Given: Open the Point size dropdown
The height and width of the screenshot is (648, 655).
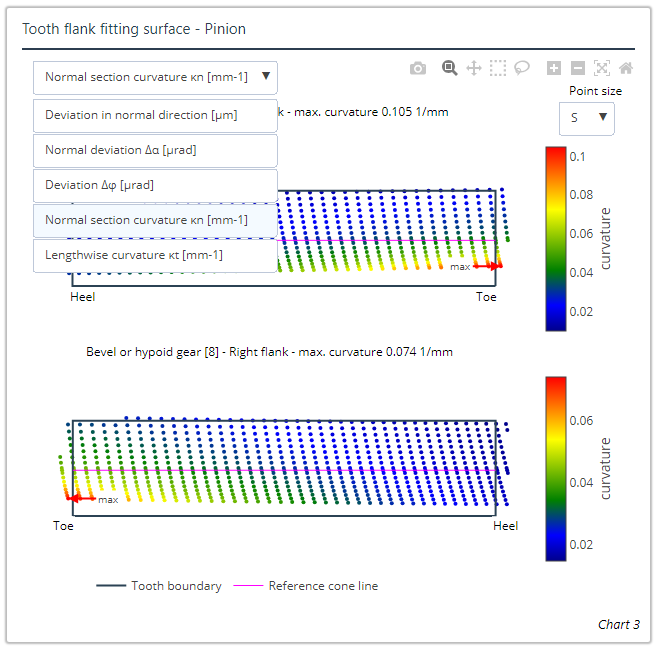Looking at the screenshot, I should pos(587,118).
